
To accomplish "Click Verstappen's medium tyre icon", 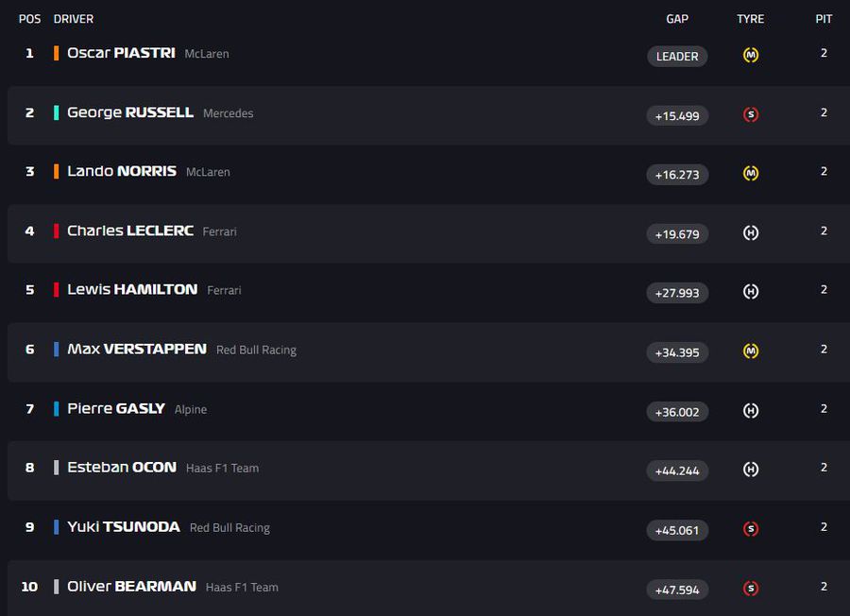I will point(751,351).
